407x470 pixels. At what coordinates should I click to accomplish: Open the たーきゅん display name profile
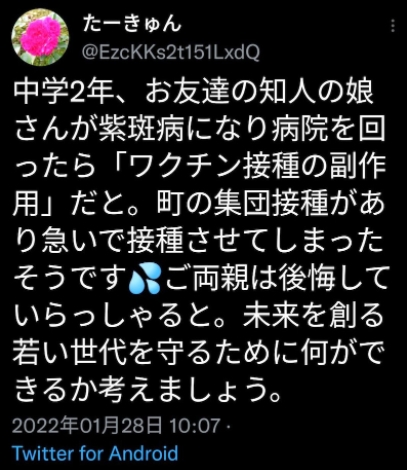[132, 24]
